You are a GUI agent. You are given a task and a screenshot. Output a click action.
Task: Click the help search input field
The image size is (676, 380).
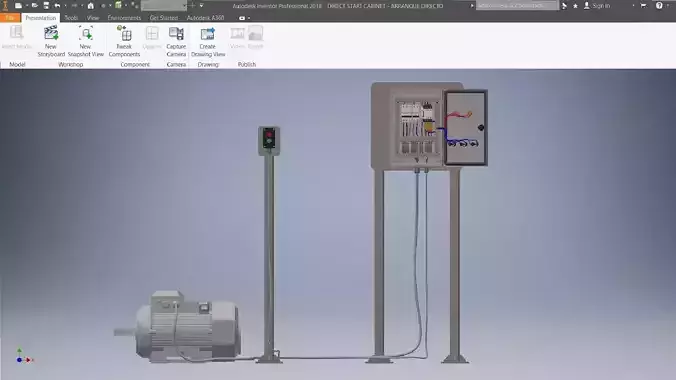[x=517, y=6]
